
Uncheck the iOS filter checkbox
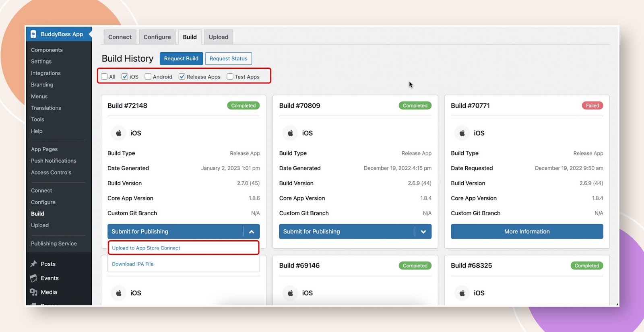(125, 76)
